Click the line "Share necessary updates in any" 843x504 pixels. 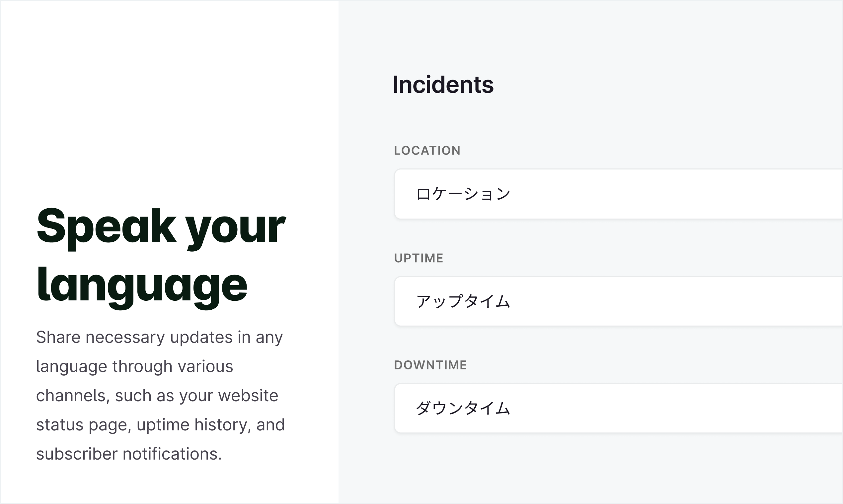click(159, 338)
